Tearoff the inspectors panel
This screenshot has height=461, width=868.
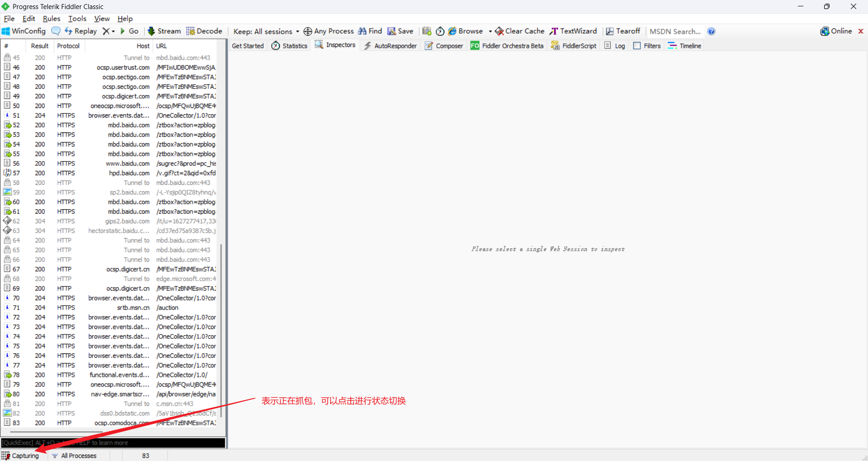click(623, 31)
